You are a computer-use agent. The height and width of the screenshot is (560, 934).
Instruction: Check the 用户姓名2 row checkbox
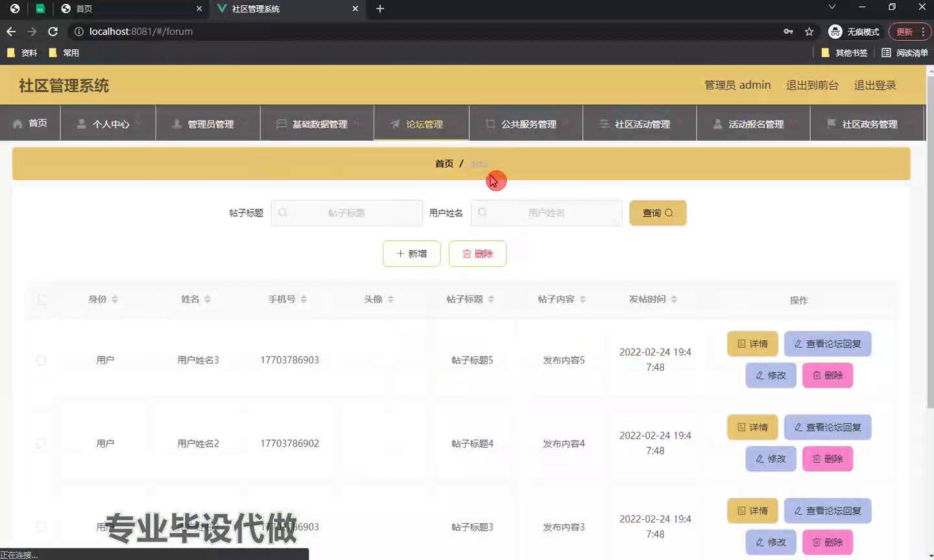click(41, 443)
